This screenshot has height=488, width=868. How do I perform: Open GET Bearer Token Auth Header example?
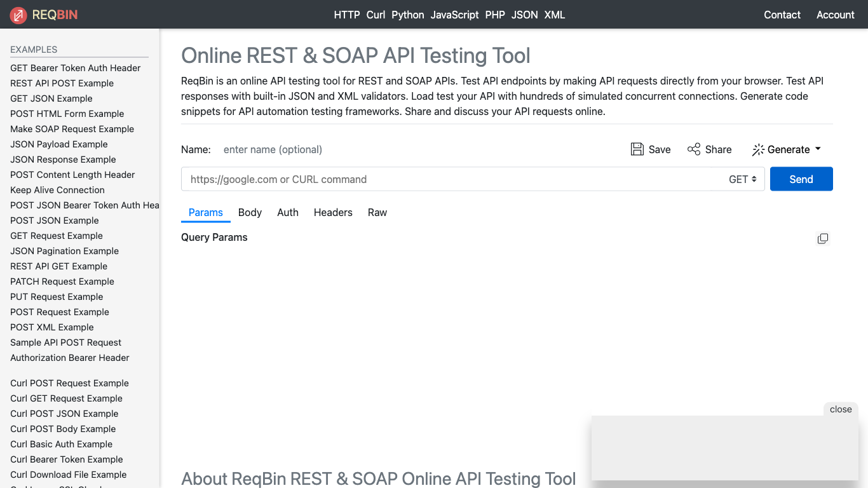click(76, 68)
